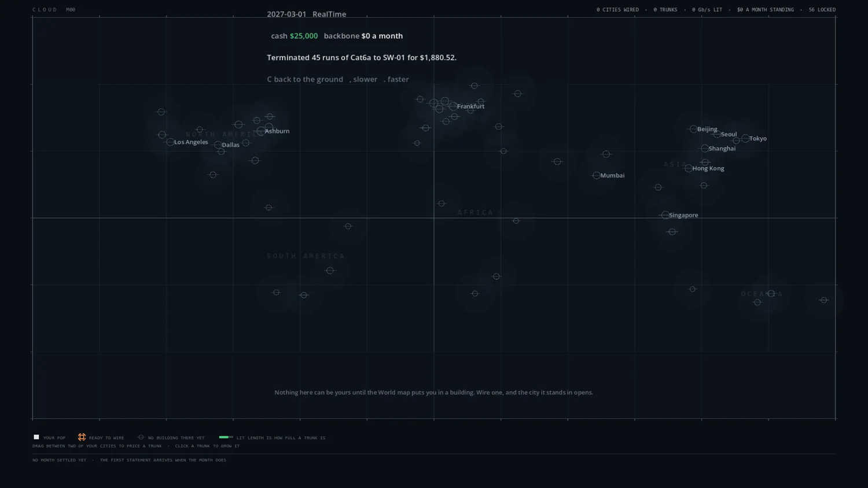Select the Ashburn city marker
868x488 pixels.
pyautogui.click(x=261, y=131)
